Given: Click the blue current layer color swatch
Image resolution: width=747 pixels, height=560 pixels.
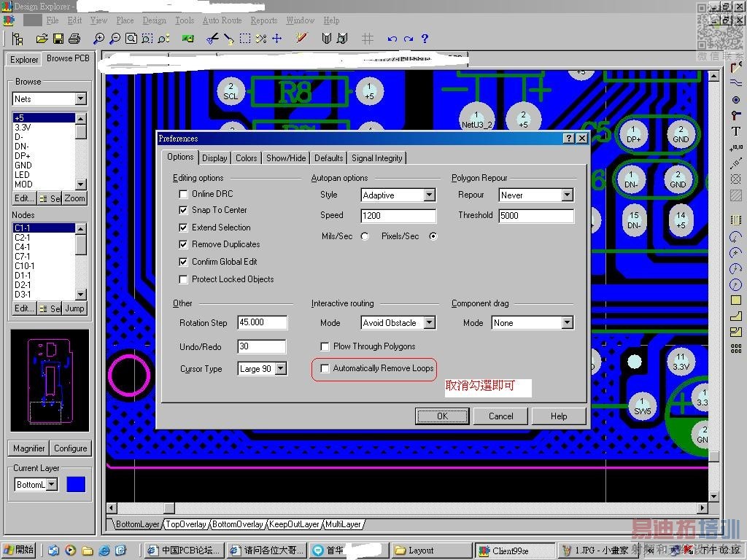Looking at the screenshot, I should coord(76,484).
